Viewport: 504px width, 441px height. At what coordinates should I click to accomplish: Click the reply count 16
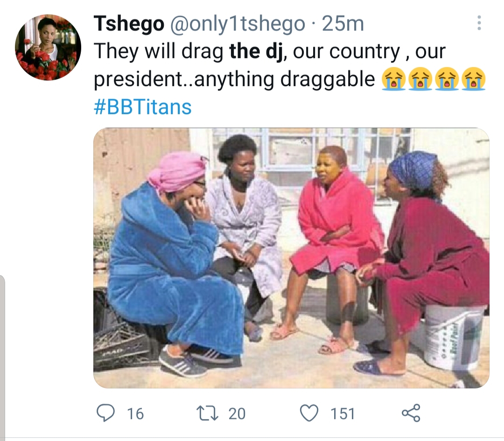click(135, 413)
